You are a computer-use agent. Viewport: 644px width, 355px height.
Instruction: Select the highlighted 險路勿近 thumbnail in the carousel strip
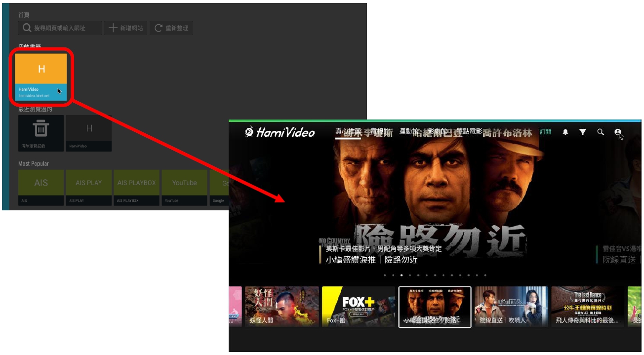point(435,307)
